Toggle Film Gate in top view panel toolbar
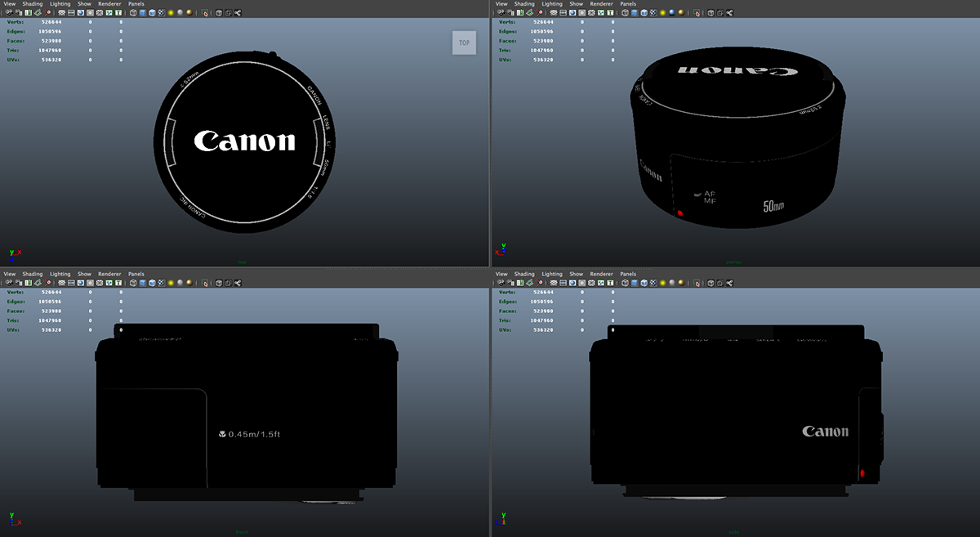Image resolution: width=980 pixels, height=537 pixels. [71, 13]
